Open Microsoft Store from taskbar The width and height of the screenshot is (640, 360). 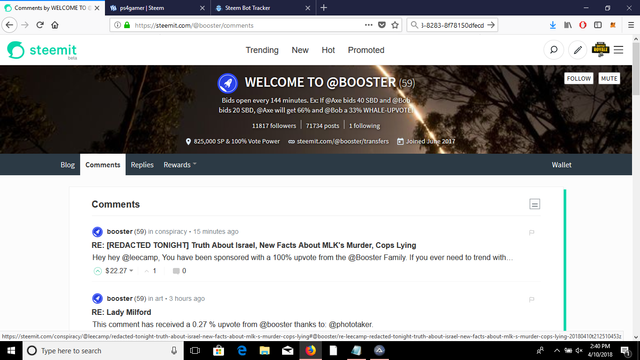coord(218,351)
